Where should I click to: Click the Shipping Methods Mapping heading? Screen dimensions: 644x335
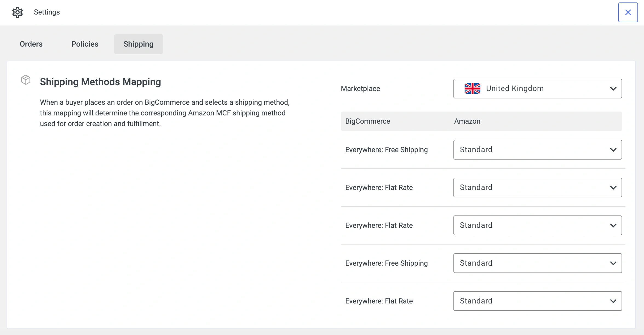(100, 82)
